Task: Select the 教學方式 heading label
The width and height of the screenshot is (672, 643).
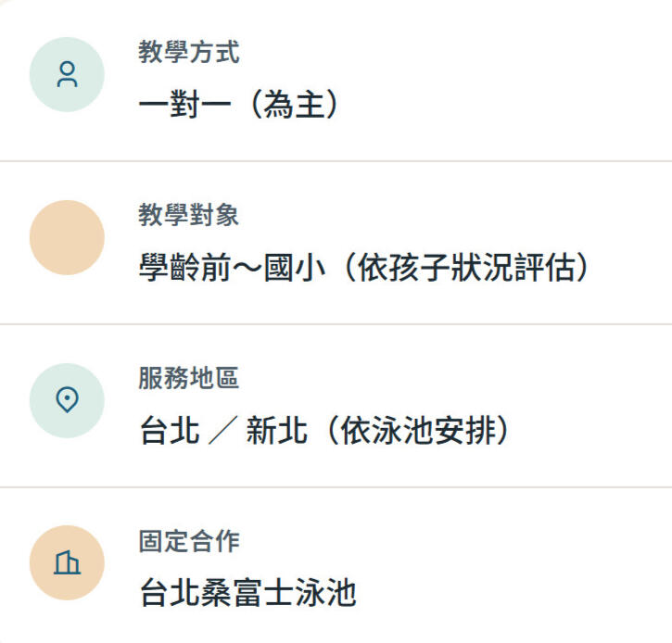Action: (189, 52)
